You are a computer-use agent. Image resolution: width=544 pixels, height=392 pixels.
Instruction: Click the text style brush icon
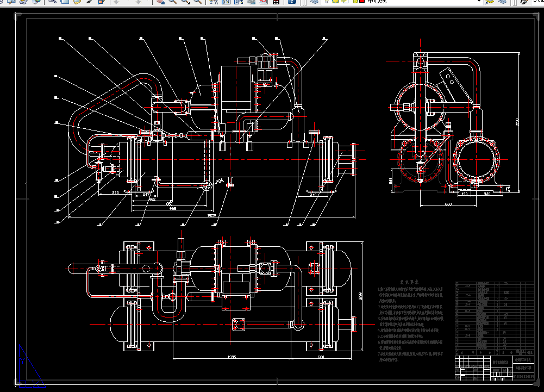point(524,2)
